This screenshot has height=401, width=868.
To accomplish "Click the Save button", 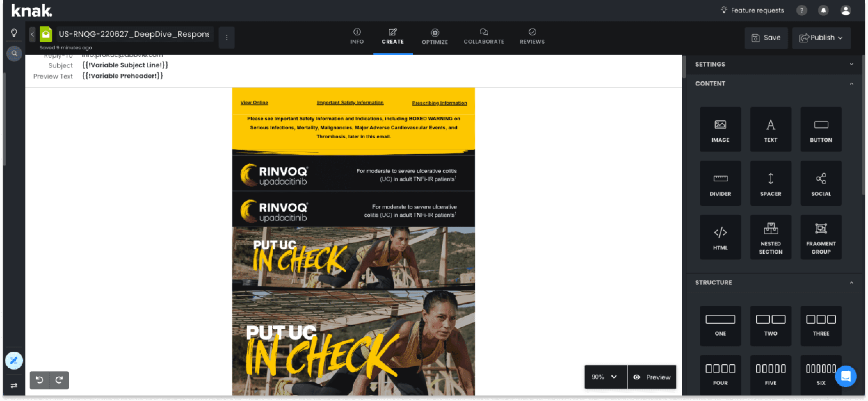I will coord(766,38).
